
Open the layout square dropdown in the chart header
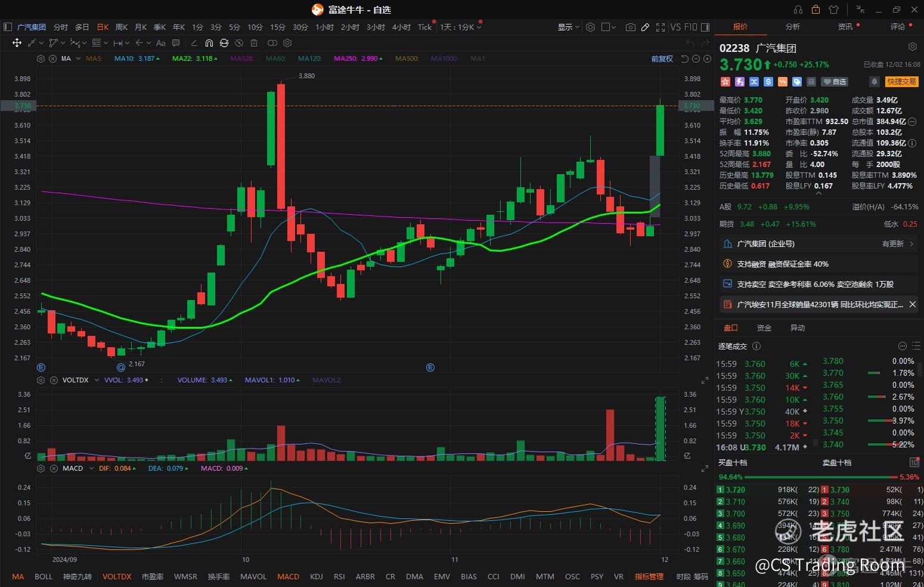tap(609, 27)
